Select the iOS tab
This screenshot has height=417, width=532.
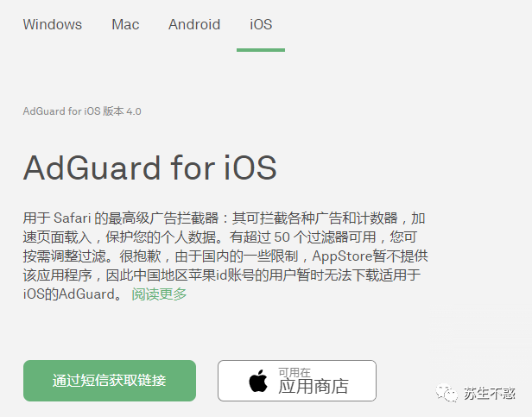pos(261,24)
